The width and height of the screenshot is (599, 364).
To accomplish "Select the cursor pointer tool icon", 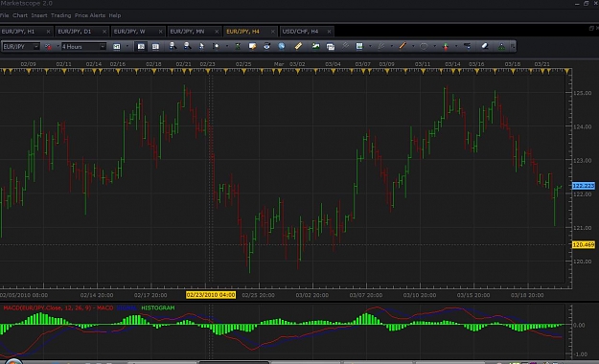I will point(201,46).
